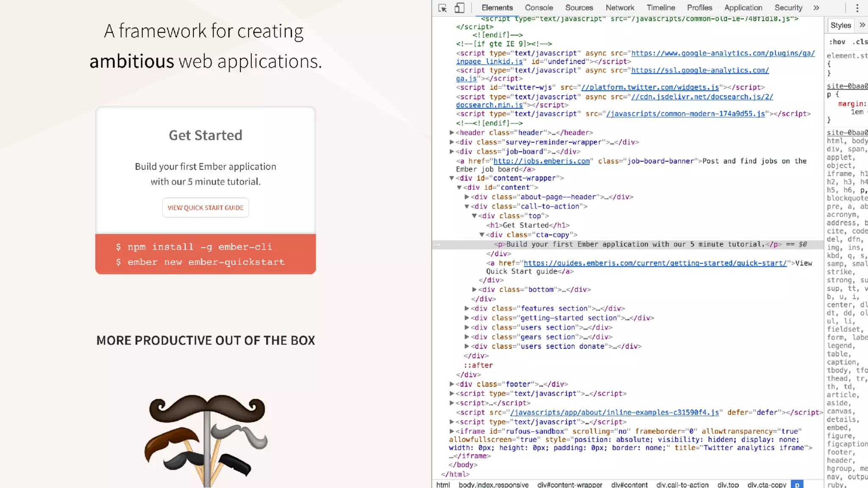Select div.call-to-action in breadcrumb bar
Image resolution: width=868 pixels, height=488 pixels.
682,485
